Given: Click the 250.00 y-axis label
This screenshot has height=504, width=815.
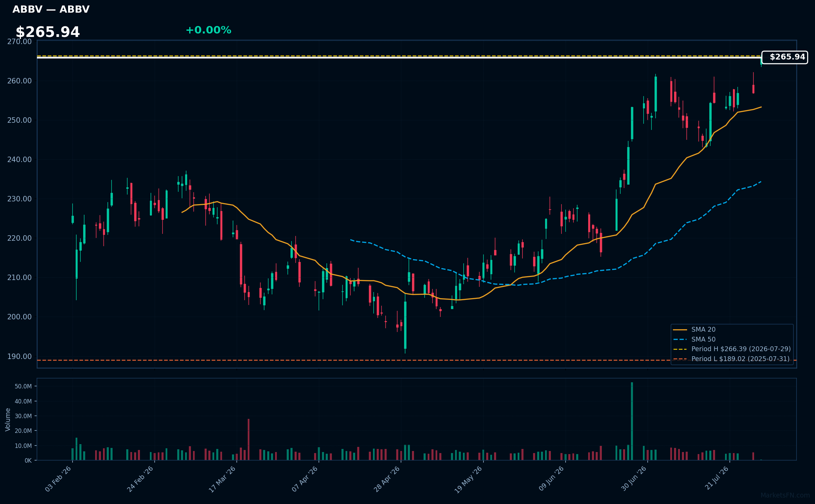Looking at the screenshot, I should (20, 120).
